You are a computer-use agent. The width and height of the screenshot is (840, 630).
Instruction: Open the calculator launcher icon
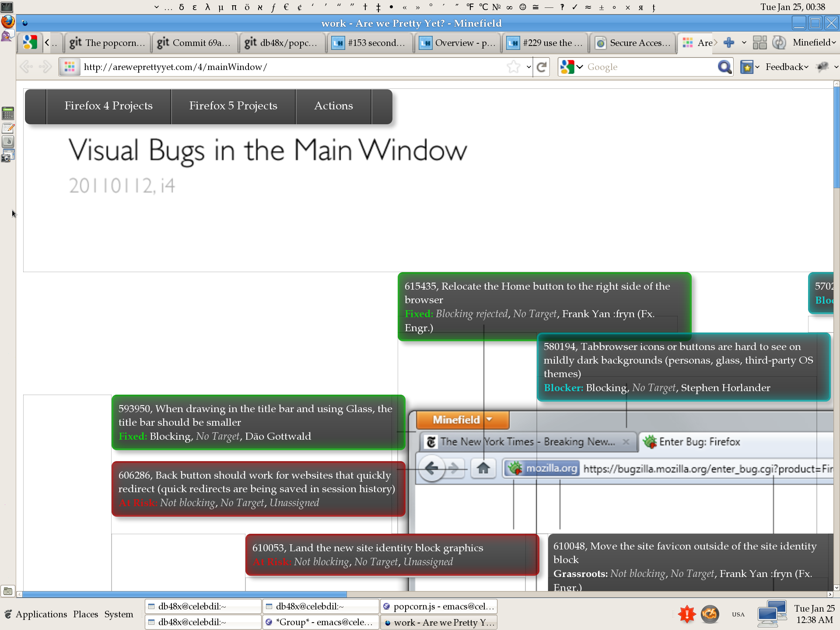tap(8, 113)
